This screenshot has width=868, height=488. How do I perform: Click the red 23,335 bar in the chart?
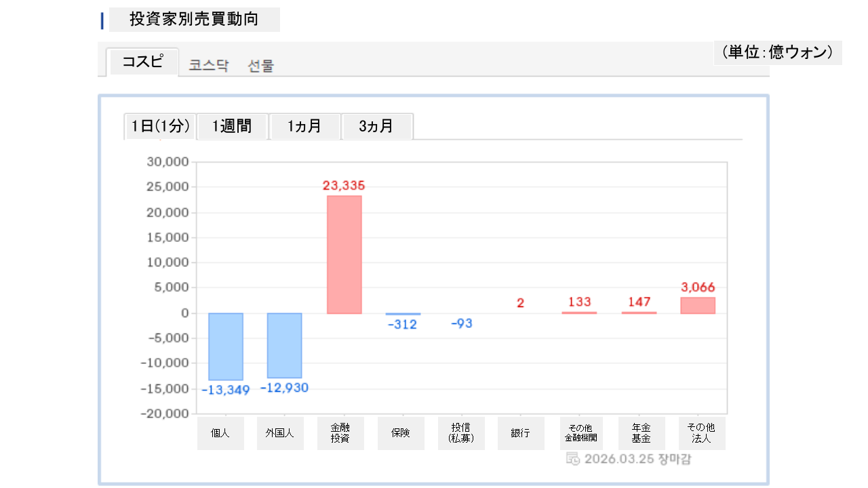pos(344,254)
